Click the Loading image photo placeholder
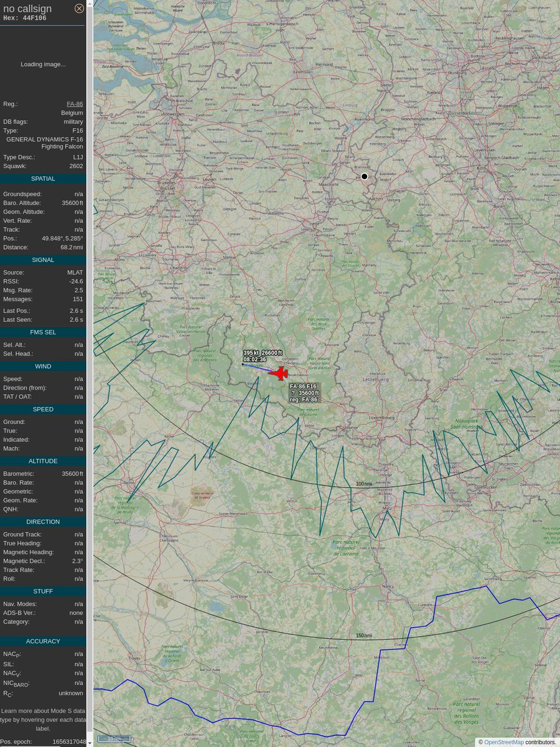Viewport: 560px width, 747px height. click(43, 64)
